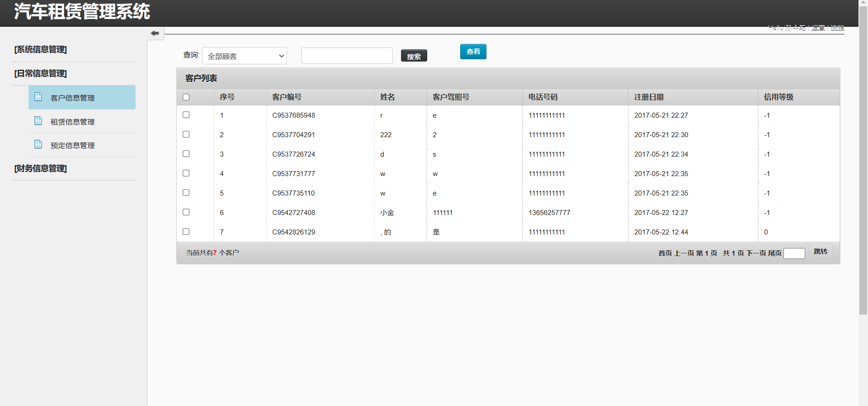Click license number 111111 in row 6

pyautogui.click(x=443, y=213)
